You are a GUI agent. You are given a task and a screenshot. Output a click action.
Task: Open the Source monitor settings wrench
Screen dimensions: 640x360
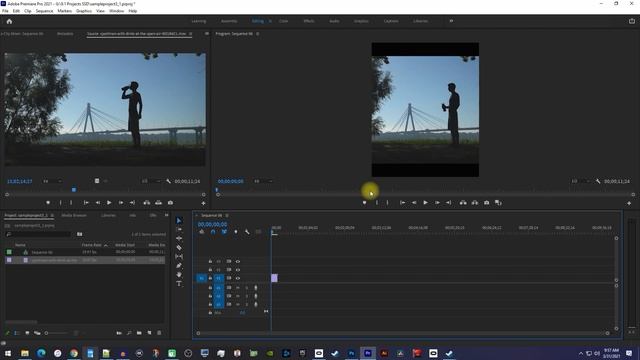[x=169, y=181]
